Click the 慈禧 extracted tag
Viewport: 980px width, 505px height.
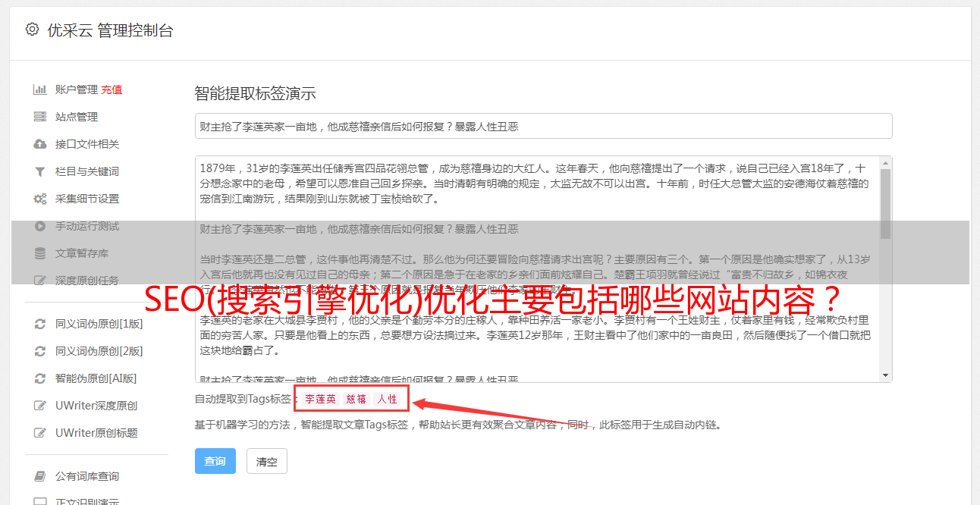pos(357,399)
